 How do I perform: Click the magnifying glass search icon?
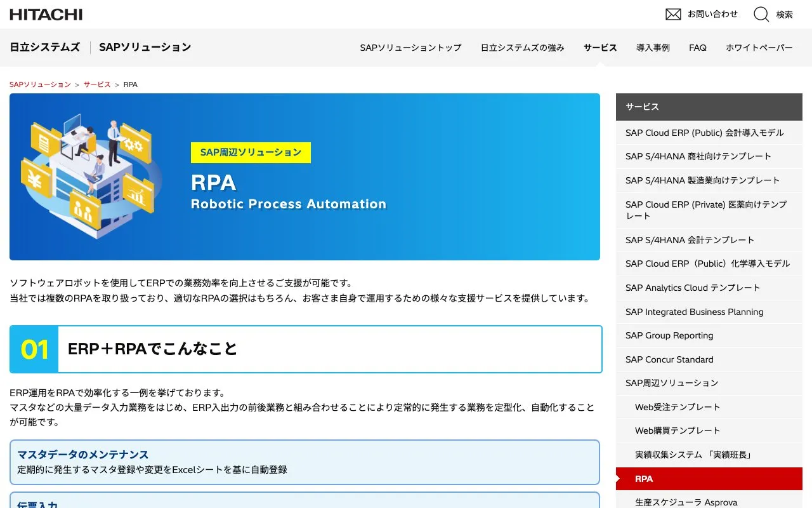pyautogui.click(x=761, y=14)
